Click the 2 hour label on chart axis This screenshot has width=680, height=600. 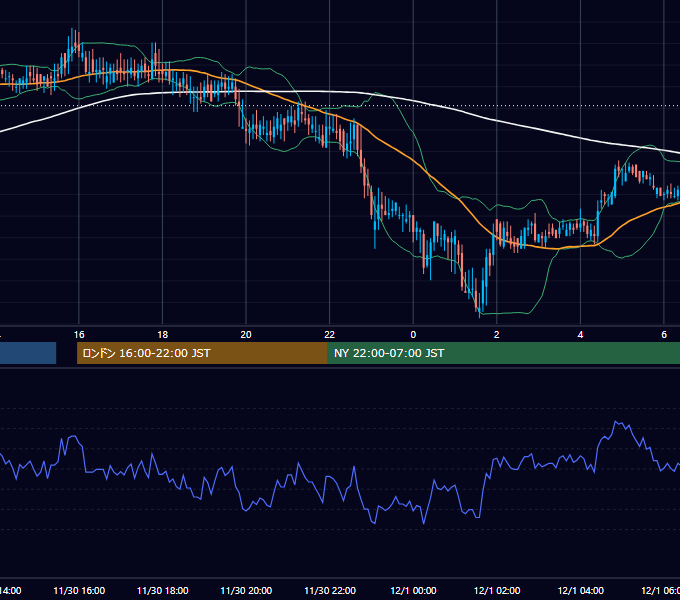tap(497, 335)
